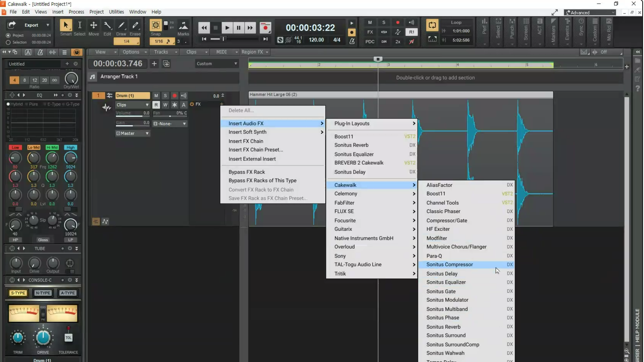This screenshot has height=362, width=644.
Task: Open the Options dropdown in track view
Action: pos(134,52)
